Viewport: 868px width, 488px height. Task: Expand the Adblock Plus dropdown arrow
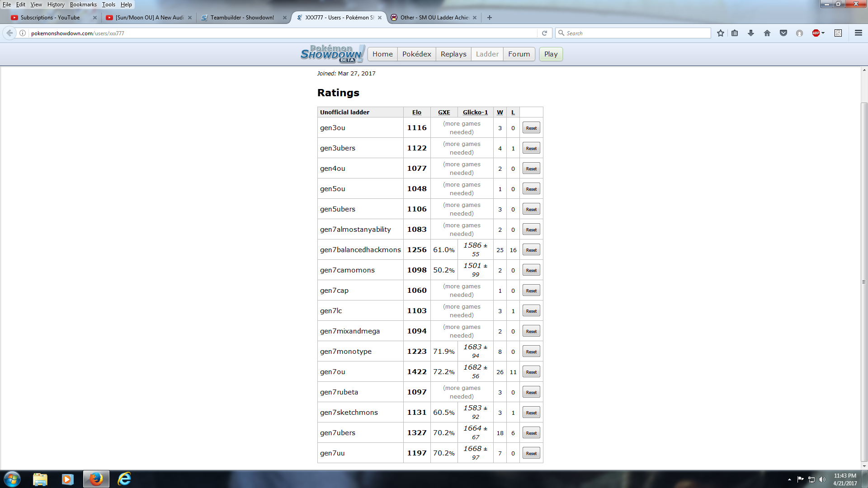823,33
